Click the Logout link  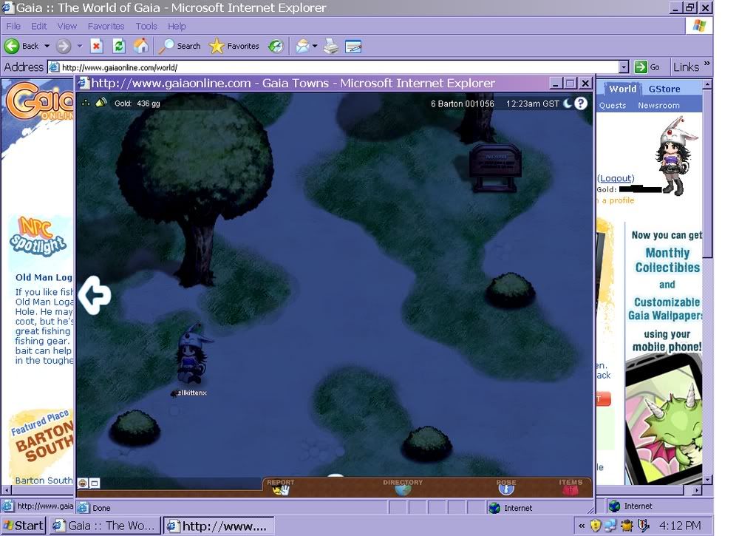616,178
